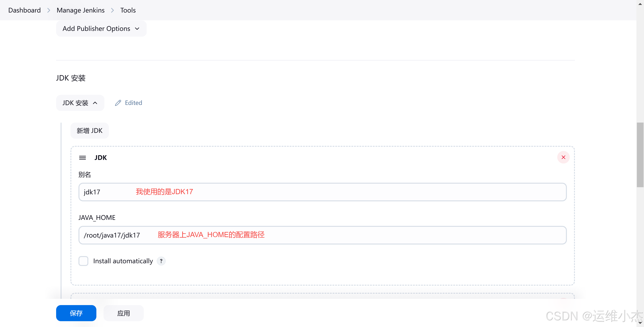
Task: Open Manage Jenkins breadcrumb
Action: [x=80, y=10]
